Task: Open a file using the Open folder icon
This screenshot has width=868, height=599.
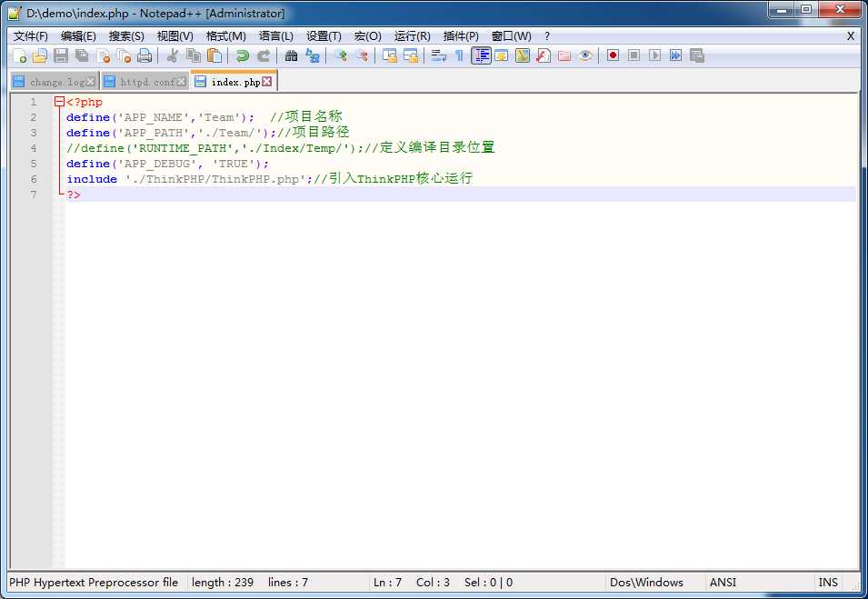Action: pos(40,55)
